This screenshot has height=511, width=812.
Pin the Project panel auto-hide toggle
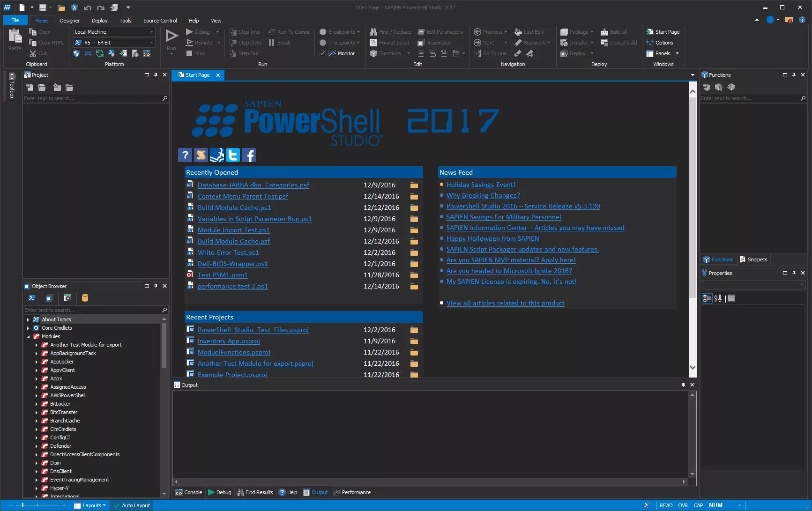click(156, 75)
